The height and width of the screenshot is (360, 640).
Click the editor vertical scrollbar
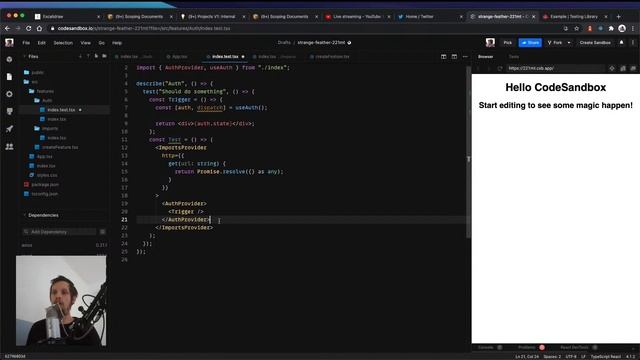pyautogui.click(x=468, y=152)
